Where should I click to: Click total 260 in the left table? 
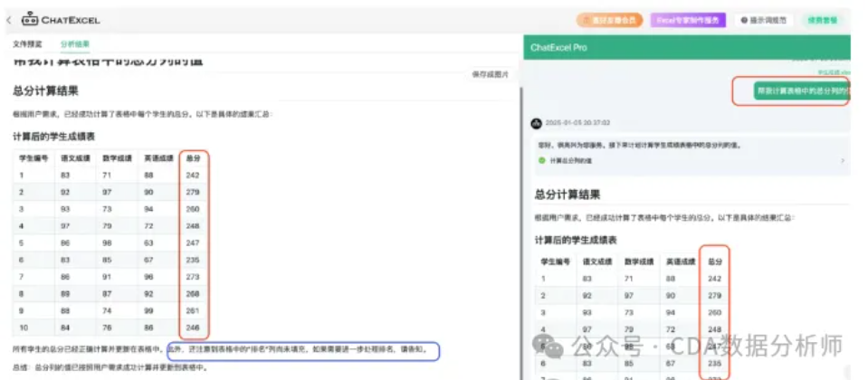tap(193, 209)
